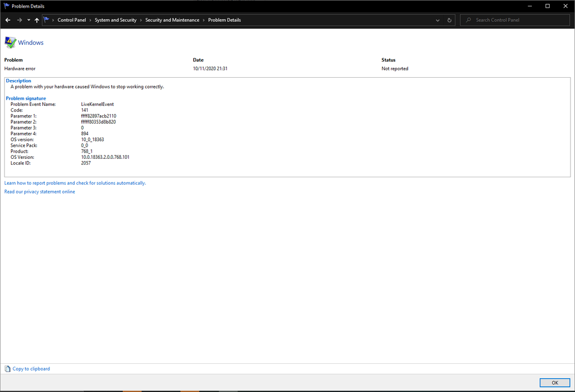Click Parameter 1 value ffff82897acb2110
This screenshot has width=575, height=392.
coord(99,116)
